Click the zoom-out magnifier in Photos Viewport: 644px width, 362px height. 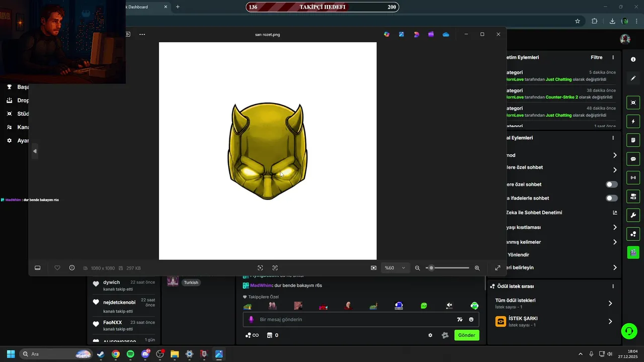coord(417,268)
